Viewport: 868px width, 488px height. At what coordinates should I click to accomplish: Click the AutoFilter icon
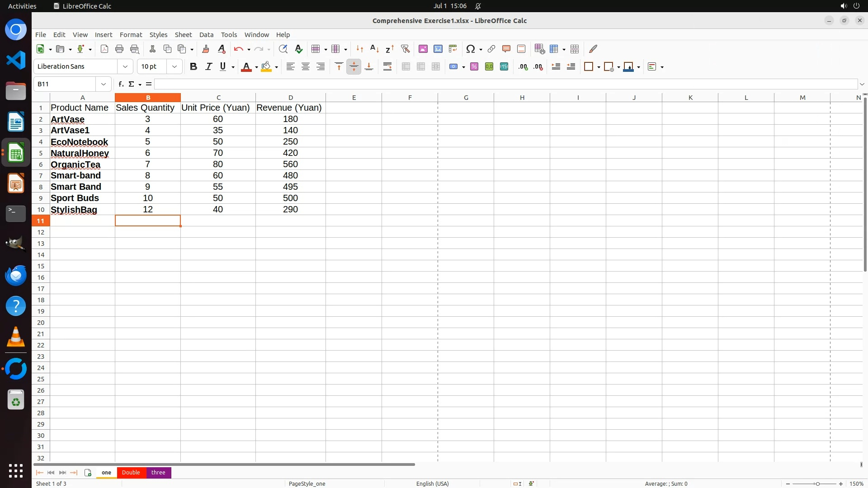coord(405,49)
